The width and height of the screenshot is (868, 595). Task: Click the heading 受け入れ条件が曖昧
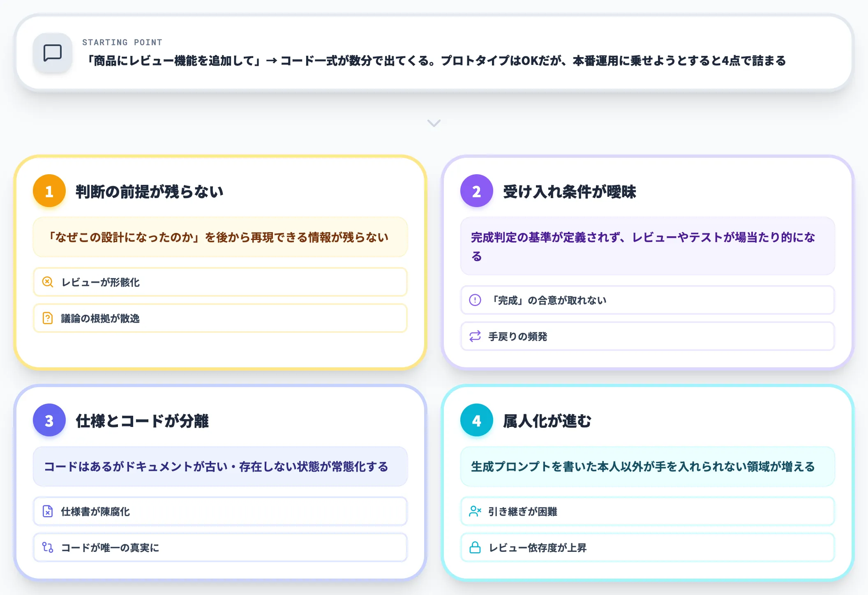pos(570,191)
